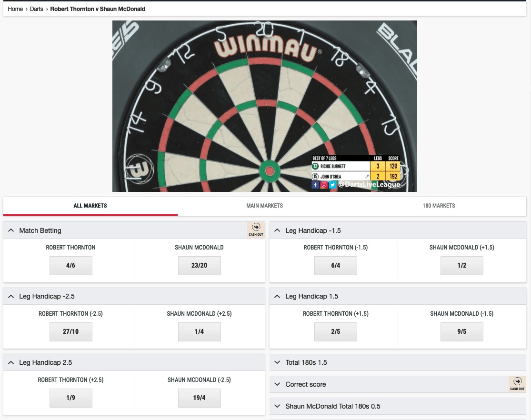Click the Twitter icon on the video overlay
Image resolution: width=531 pixels, height=420 pixels.
click(x=332, y=185)
